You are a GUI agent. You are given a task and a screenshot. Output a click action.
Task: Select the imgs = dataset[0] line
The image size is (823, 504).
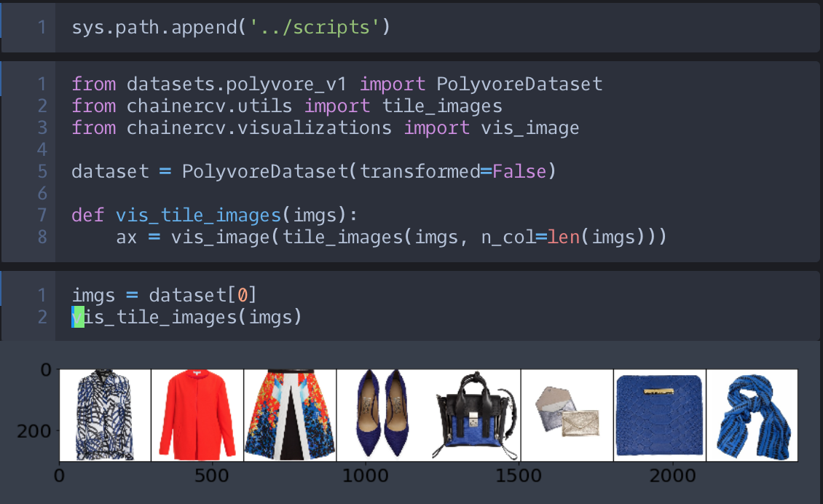(x=164, y=295)
